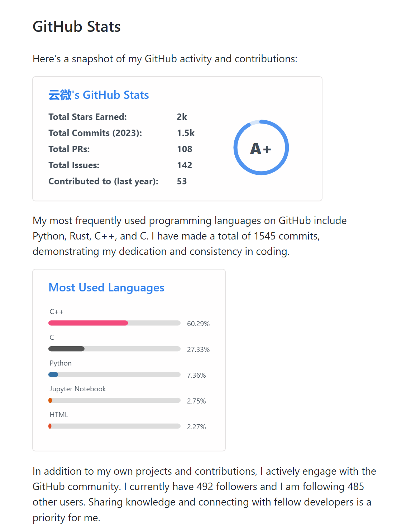Click the A+ rank circle
Screen dimensions: 411x532
tap(261, 147)
